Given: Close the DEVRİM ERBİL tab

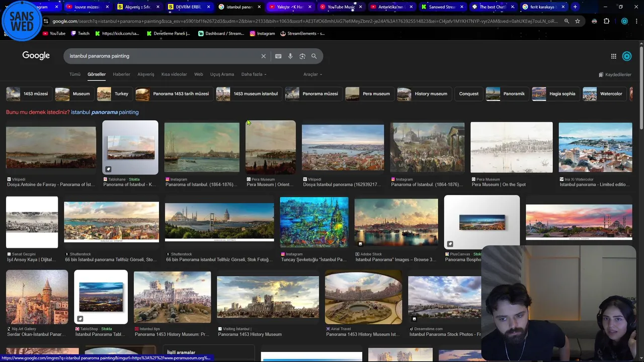Looking at the screenshot, I should [x=209, y=7].
